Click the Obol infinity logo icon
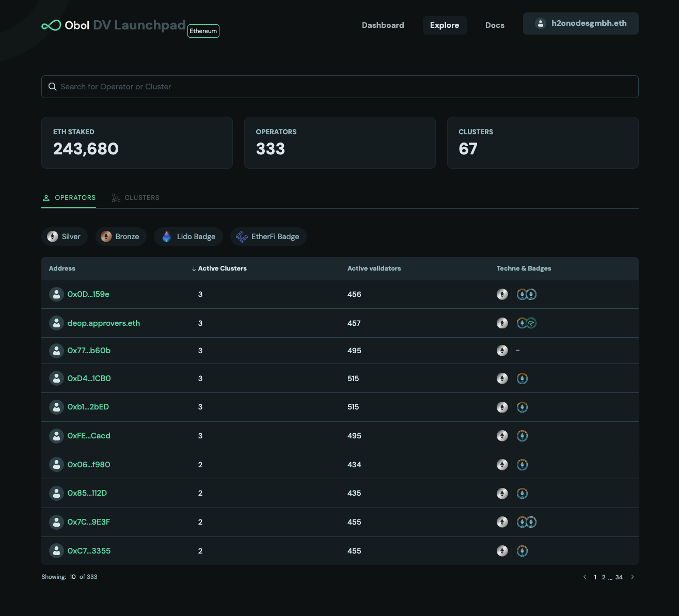This screenshot has height=616, width=679. [x=51, y=25]
